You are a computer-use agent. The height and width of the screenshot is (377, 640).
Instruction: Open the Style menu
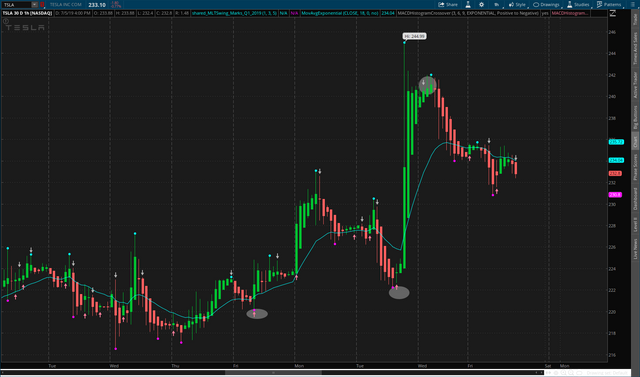point(517,4)
